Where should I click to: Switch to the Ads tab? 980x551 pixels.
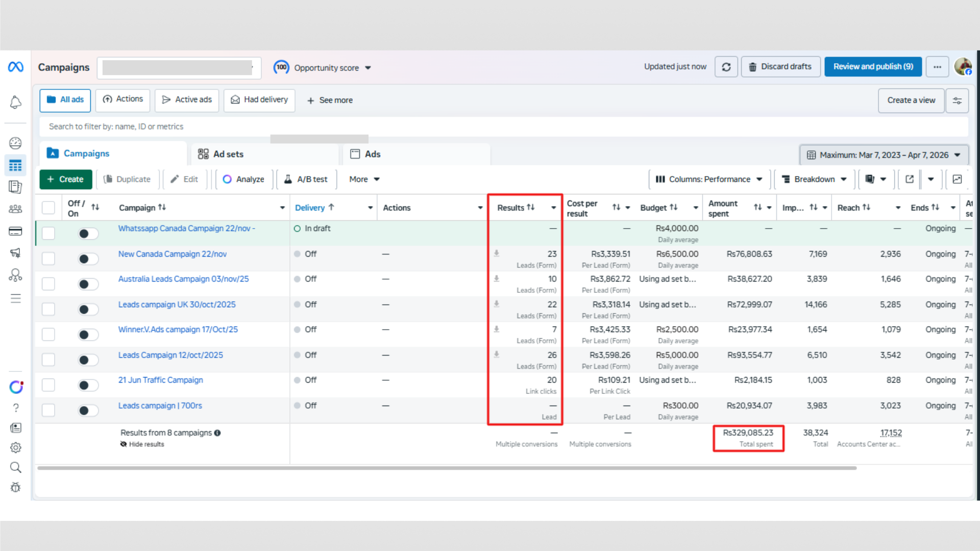(x=372, y=154)
